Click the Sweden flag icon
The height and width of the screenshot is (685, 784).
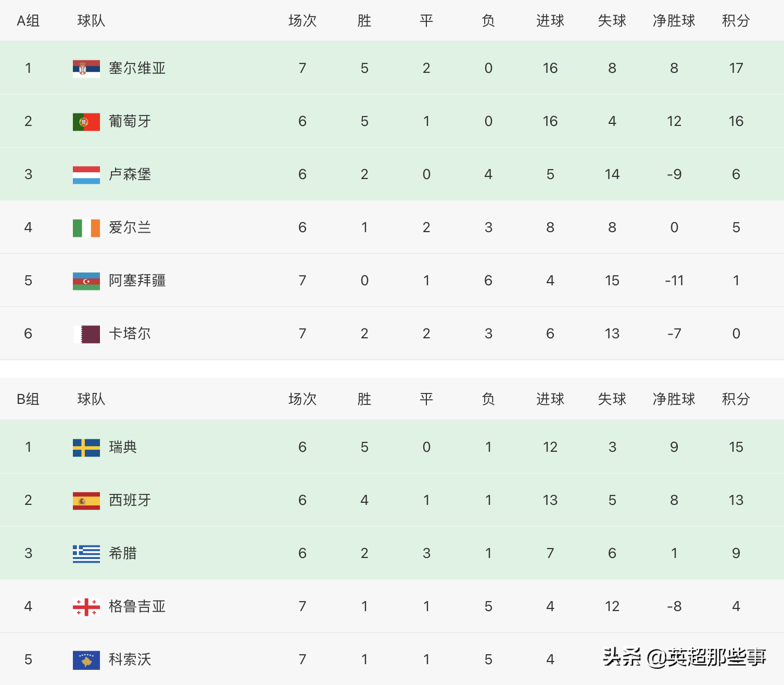coord(86,447)
